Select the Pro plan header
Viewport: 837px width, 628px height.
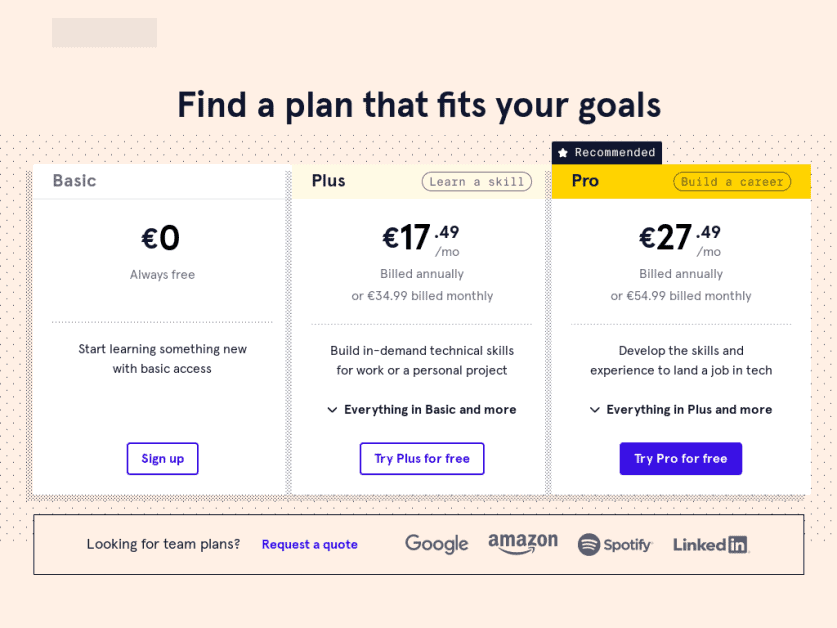585,181
